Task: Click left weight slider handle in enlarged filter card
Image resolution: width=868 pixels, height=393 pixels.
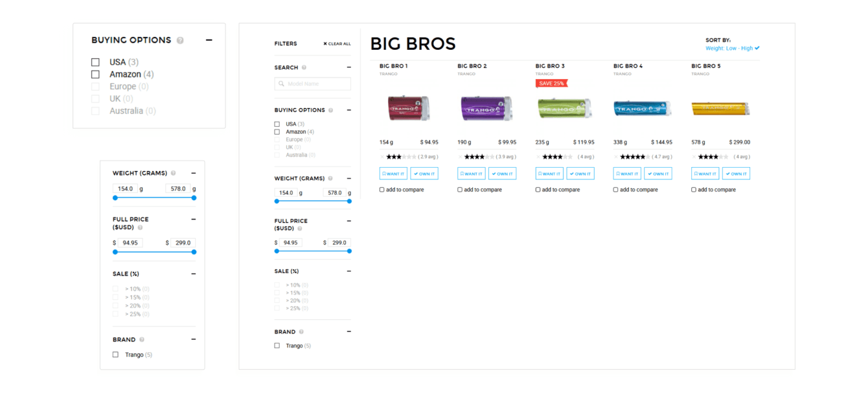Action: click(115, 198)
